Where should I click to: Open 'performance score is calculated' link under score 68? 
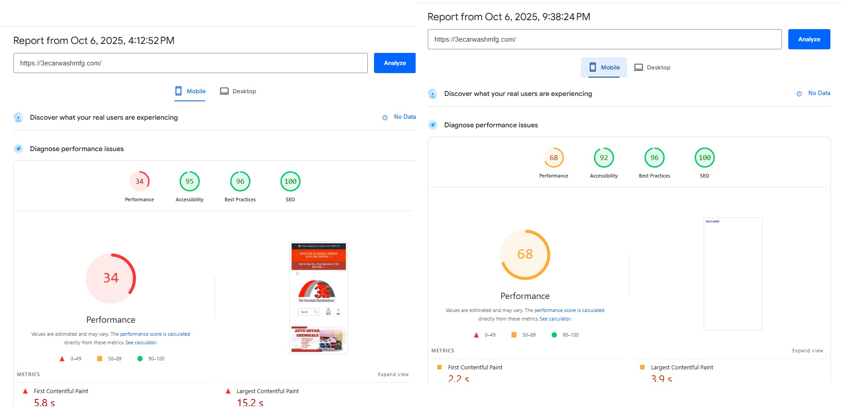tap(569, 310)
